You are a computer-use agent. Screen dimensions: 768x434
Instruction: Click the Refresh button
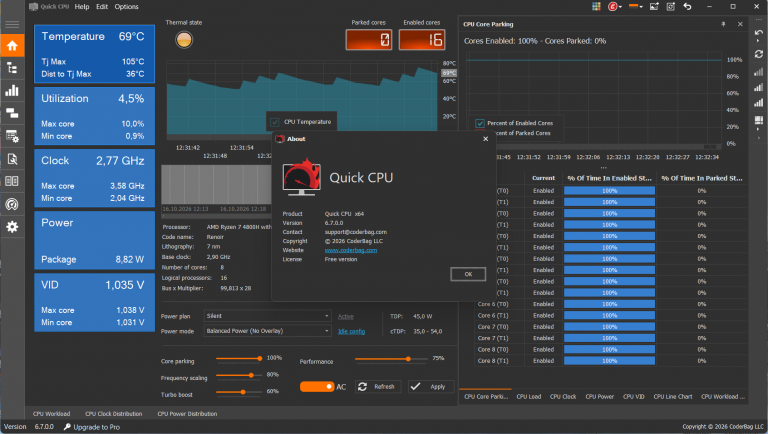(377, 386)
